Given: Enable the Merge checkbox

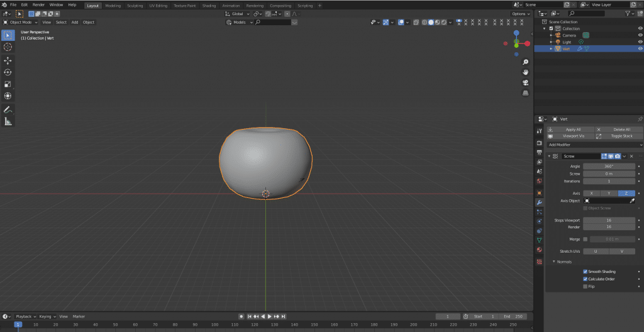Looking at the screenshot, I should tap(586, 239).
